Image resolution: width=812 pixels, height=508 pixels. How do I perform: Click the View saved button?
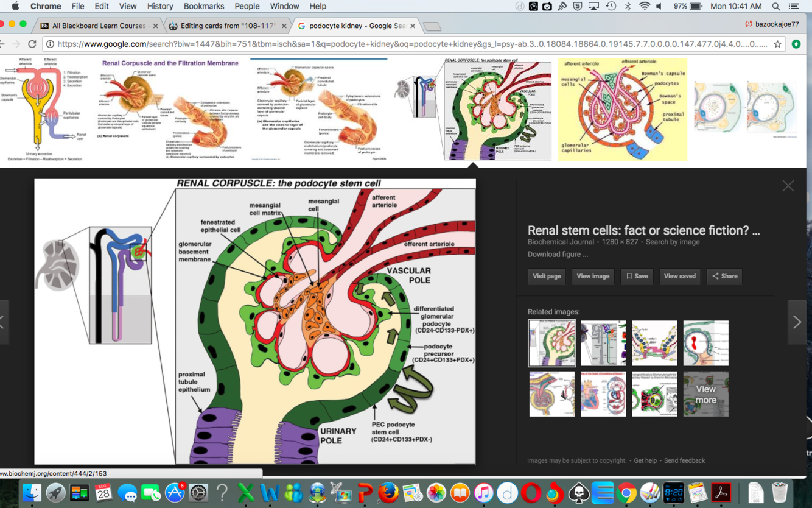click(679, 276)
